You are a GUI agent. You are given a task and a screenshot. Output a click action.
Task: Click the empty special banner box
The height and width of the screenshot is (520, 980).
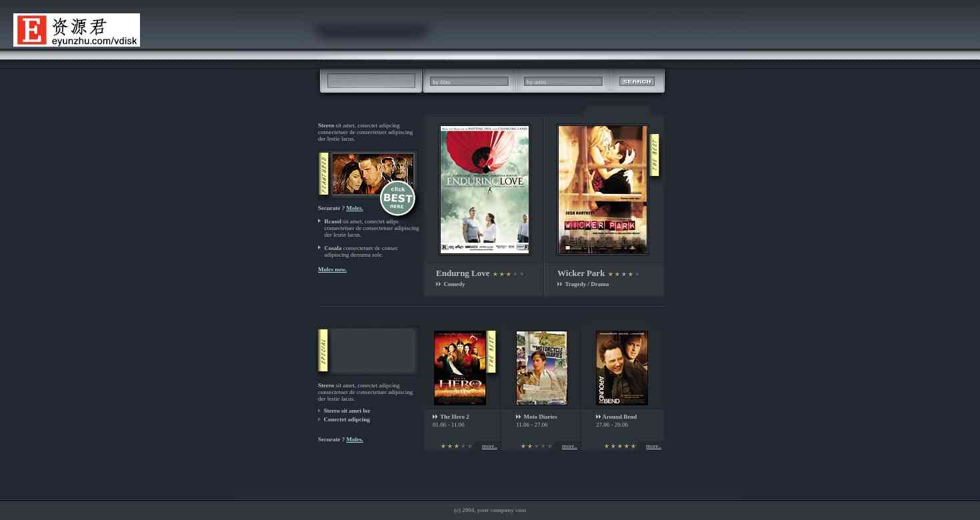(373, 351)
